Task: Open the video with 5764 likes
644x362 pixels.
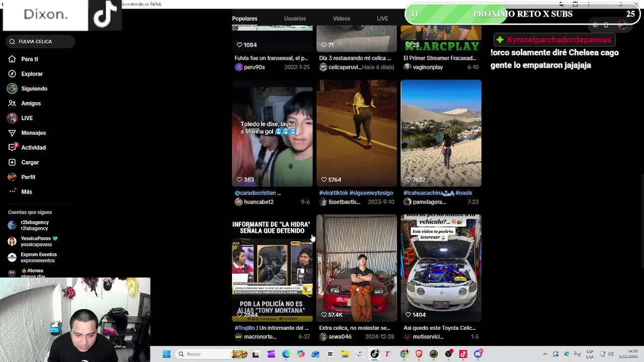Action: click(x=356, y=133)
